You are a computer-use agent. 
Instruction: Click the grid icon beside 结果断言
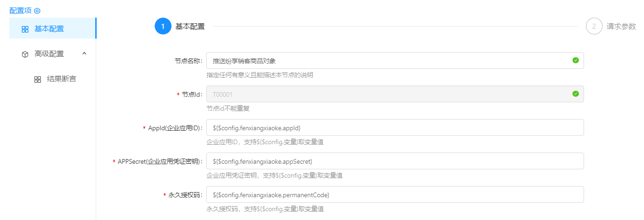coord(38,80)
